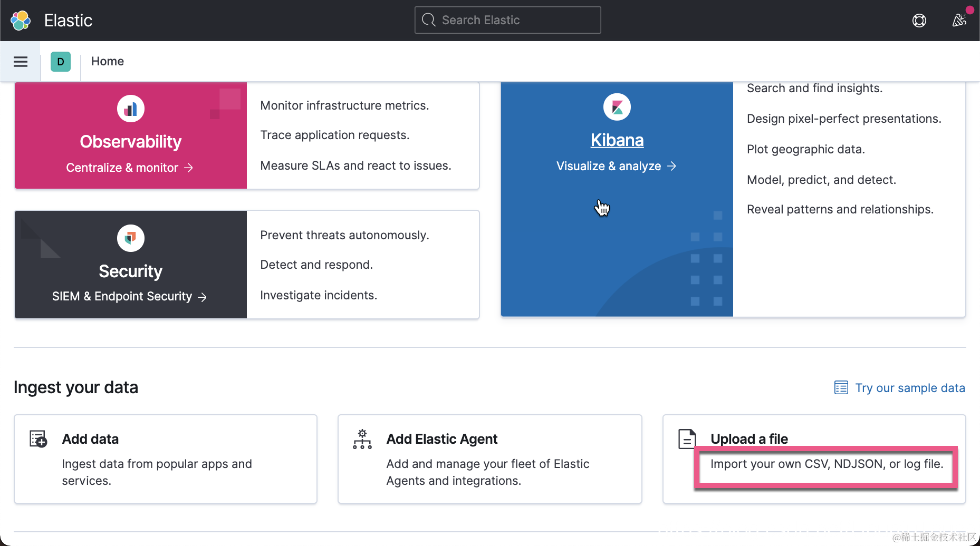Click the Elastic brand name text

(x=68, y=21)
